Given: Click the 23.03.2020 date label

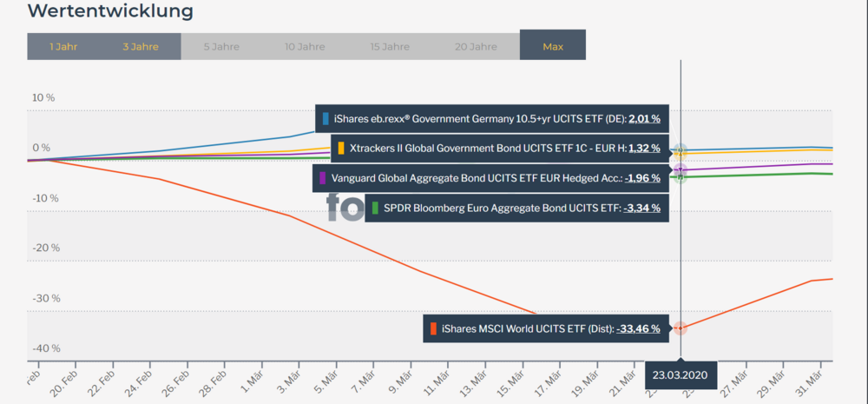Looking at the screenshot, I should pos(681,374).
